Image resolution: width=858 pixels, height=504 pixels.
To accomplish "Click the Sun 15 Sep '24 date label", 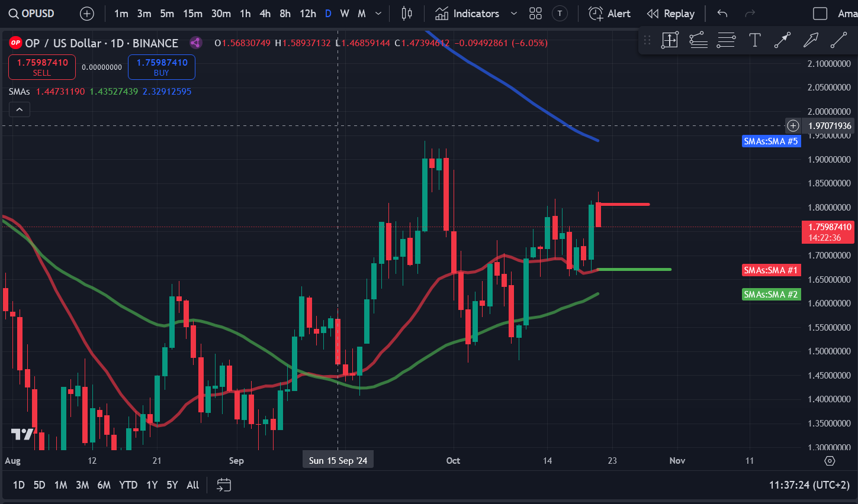I will click(x=338, y=460).
